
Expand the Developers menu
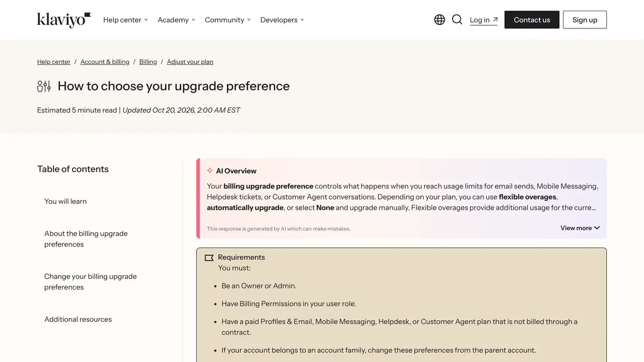[x=282, y=20]
